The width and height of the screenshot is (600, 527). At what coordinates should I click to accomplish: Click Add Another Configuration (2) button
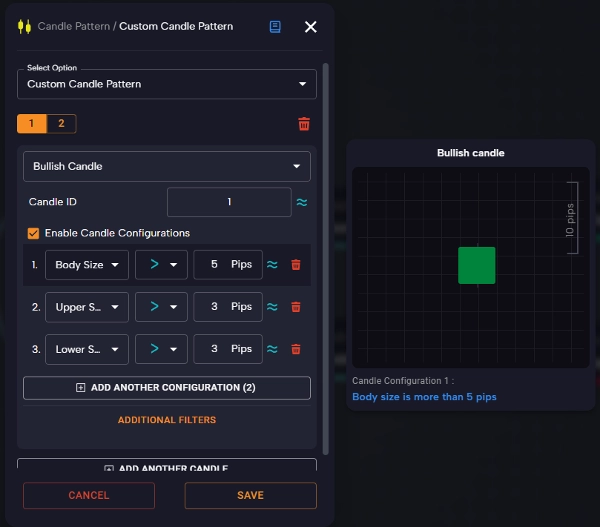(x=167, y=388)
